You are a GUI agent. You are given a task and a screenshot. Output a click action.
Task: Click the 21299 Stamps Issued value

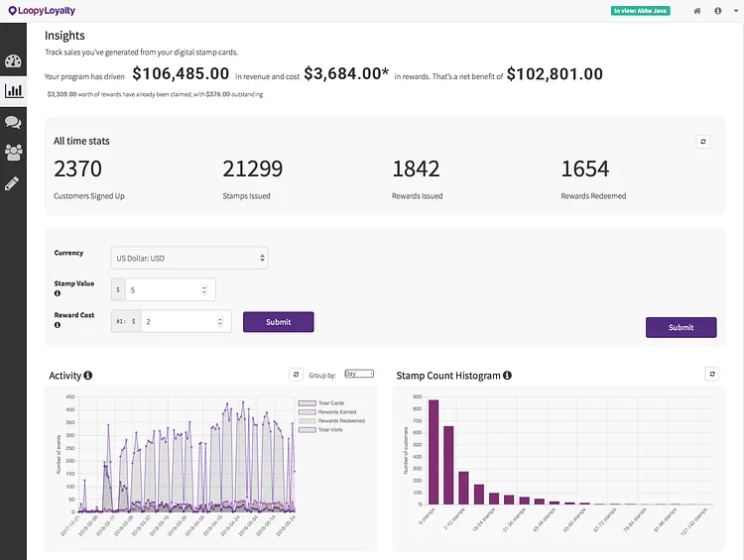pos(252,168)
